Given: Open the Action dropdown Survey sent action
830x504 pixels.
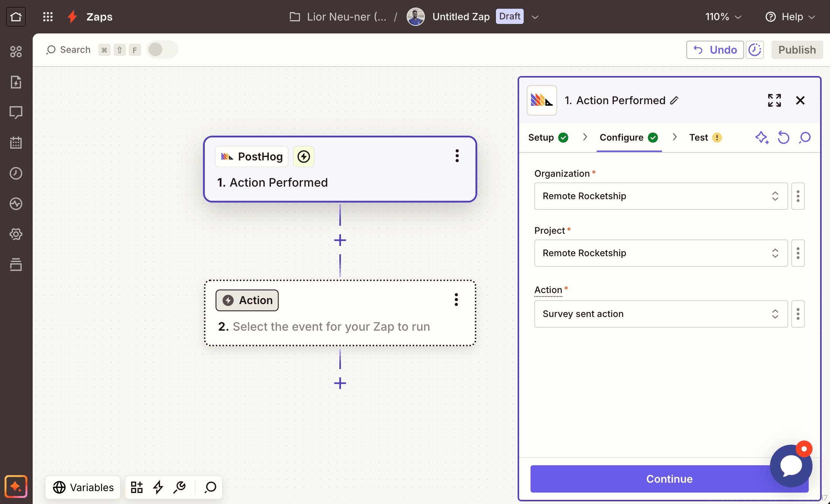Looking at the screenshot, I should 661,314.
